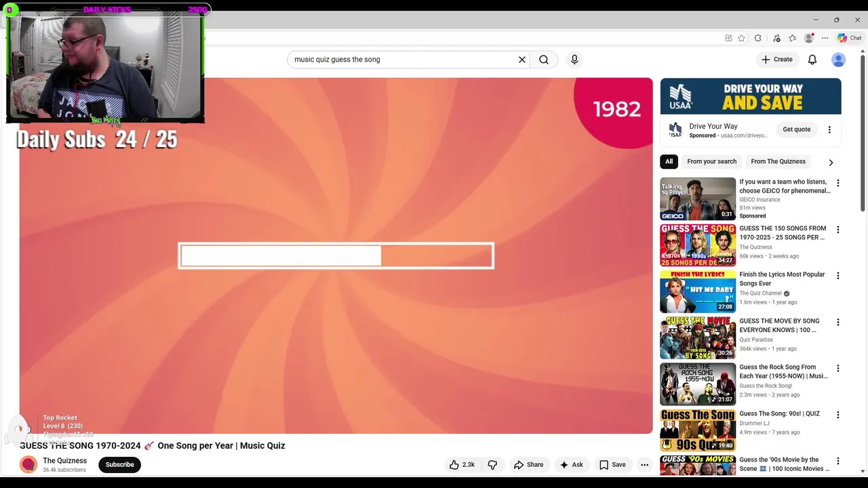868x488 pixels.
Task: Dislike the video
Action: click(492, 465)
